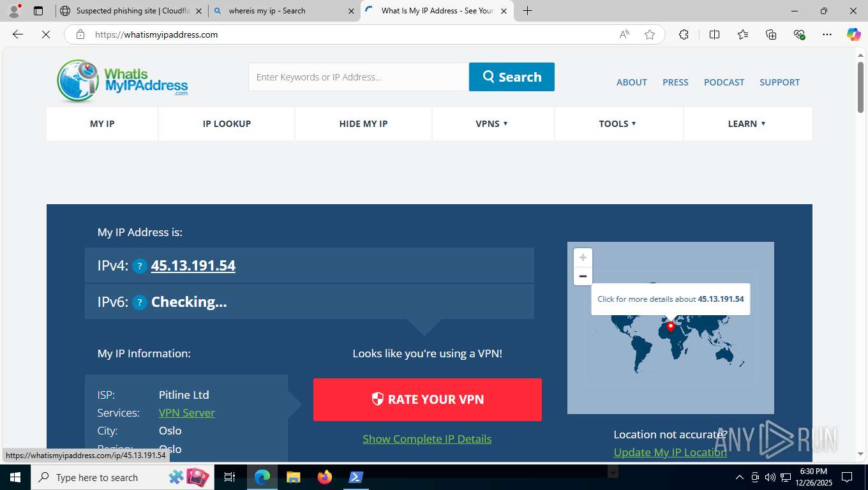Zoom in on the map
The image size is (868, 490).
(x=583, y=258)
